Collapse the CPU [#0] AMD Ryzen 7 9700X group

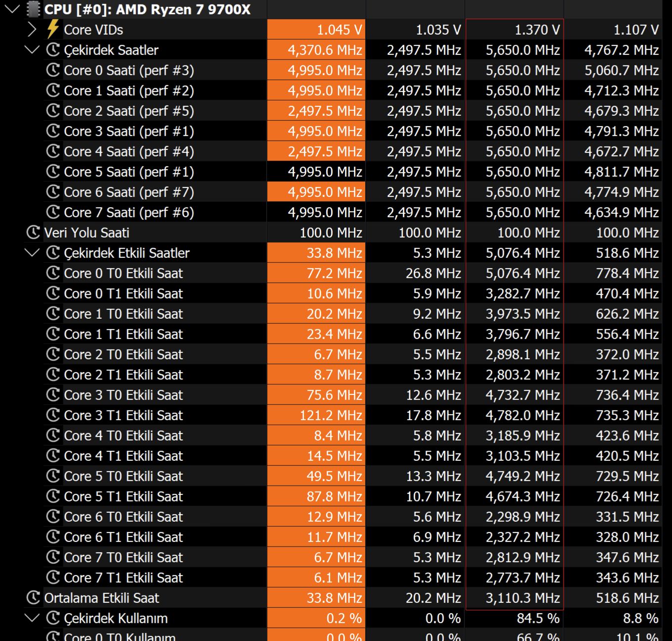[12, 9]
